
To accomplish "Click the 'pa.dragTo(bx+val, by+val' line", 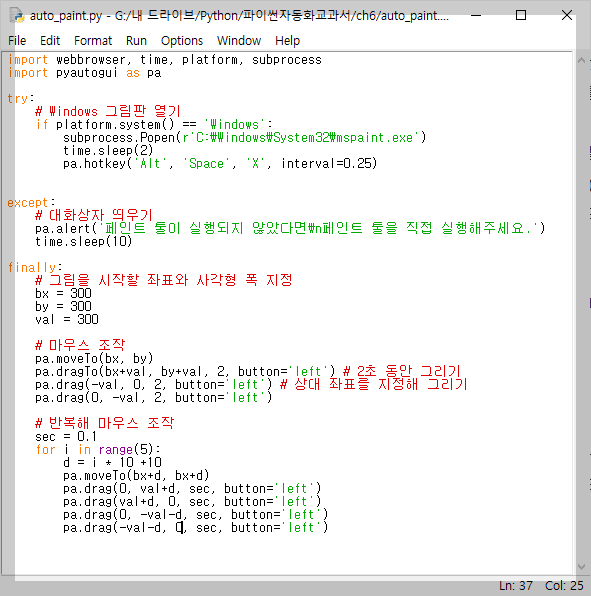I will click(185, 371).
